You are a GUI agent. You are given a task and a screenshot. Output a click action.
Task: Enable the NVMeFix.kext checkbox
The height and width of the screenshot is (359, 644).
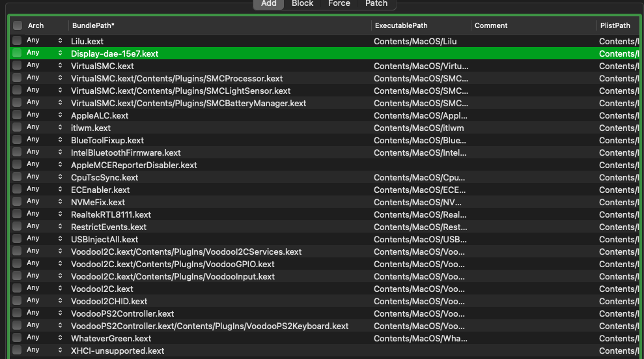pos(17,201)
